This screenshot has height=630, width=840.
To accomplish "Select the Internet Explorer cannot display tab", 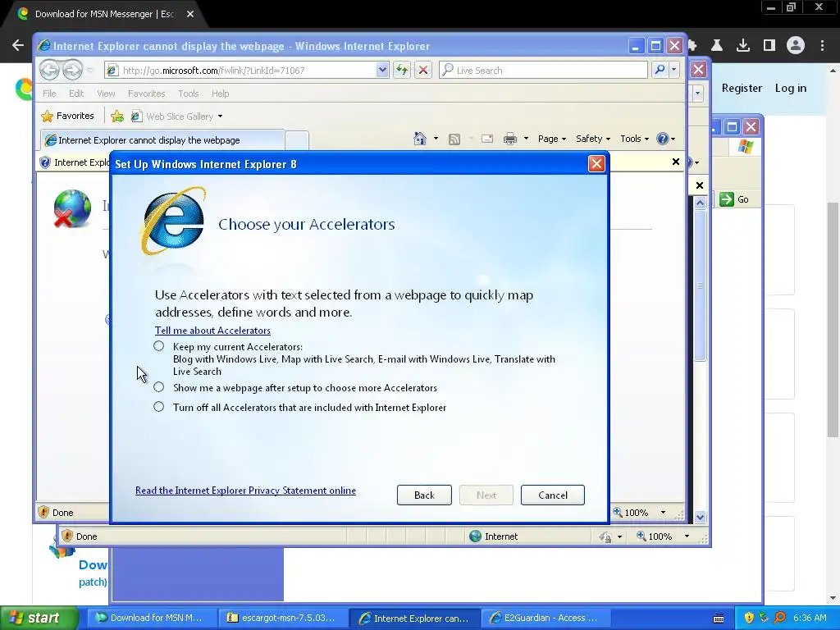I will click(x=162, y=139).
